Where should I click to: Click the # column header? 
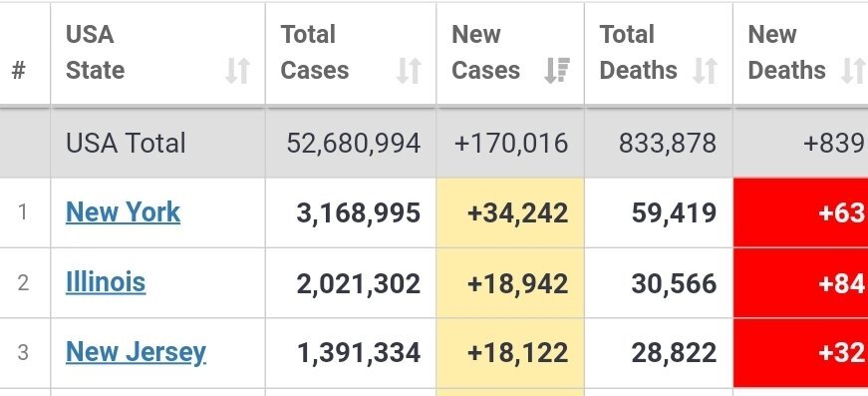19,71
